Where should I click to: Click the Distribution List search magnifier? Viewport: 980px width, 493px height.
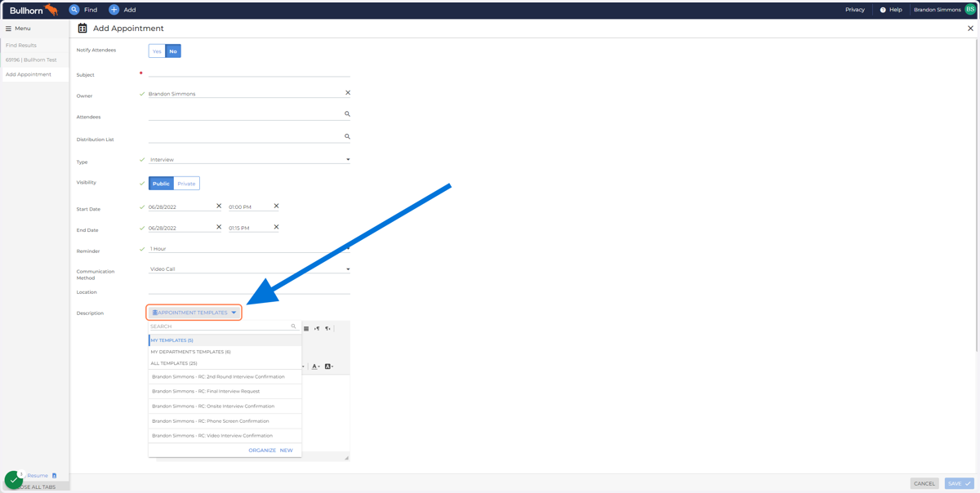tap(347, 136)
